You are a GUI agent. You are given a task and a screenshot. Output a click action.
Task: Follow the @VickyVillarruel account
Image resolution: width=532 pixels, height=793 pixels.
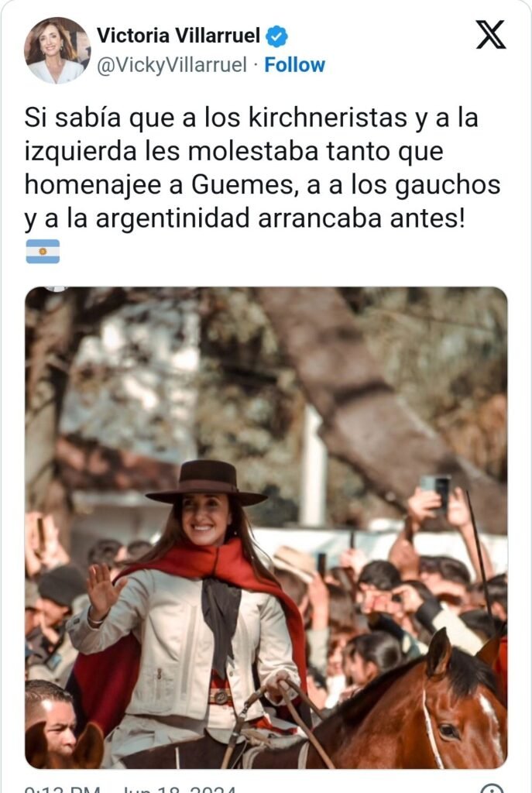[294, 65]
